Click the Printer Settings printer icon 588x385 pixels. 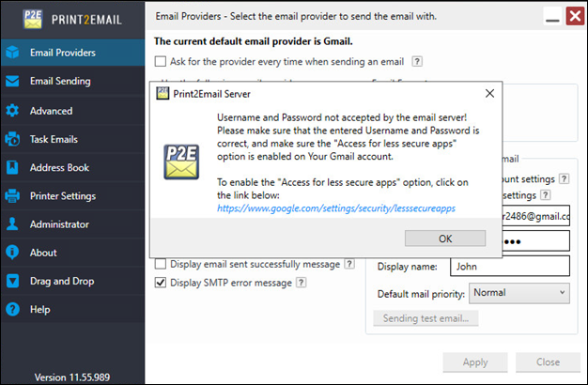pyautogui.click(x=12, y=195)
